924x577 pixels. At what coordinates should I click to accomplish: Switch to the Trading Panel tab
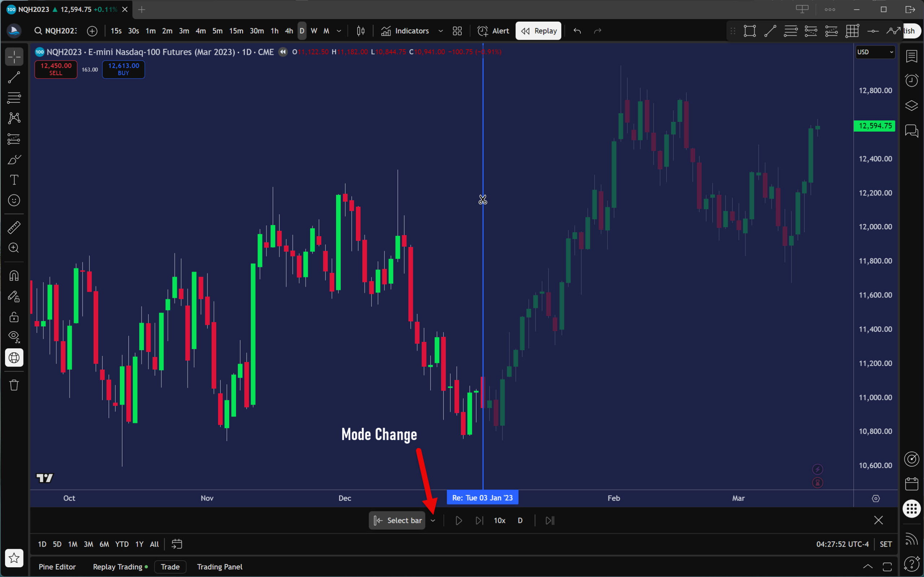[219, 567]
